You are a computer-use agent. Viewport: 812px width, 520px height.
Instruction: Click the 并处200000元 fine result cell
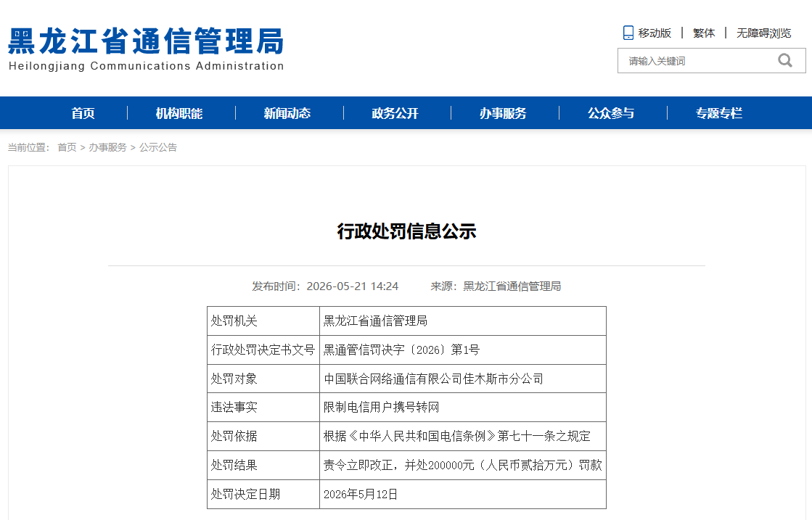click(x=463, y=465)
